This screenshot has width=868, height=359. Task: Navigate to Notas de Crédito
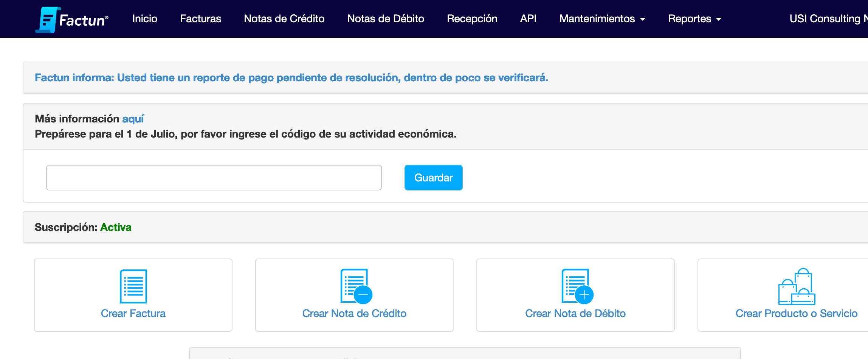point(284,19)
